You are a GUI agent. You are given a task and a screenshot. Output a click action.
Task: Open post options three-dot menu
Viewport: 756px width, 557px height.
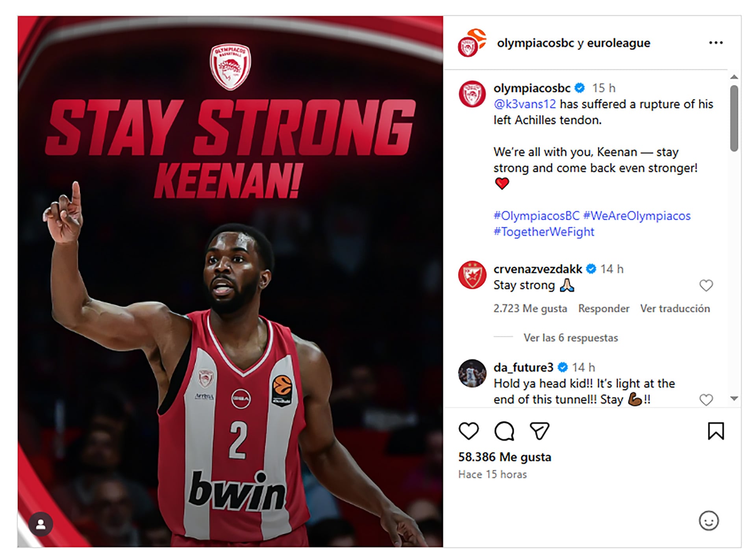716,43
